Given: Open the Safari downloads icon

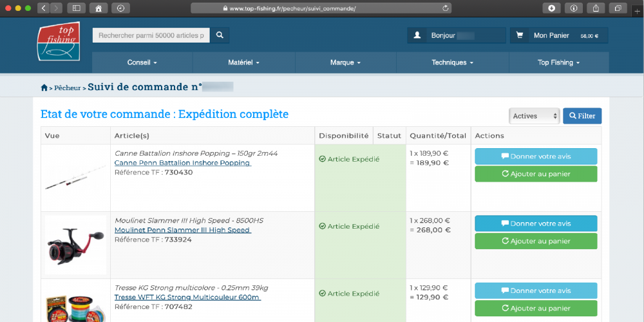Looking at the screenshot, I should (551, 8).
